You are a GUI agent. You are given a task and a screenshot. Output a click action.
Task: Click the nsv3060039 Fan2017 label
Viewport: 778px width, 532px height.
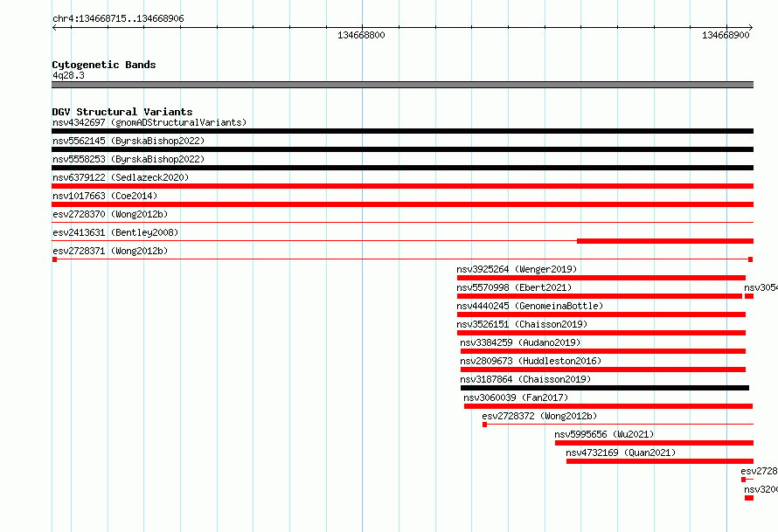point(516,397)
